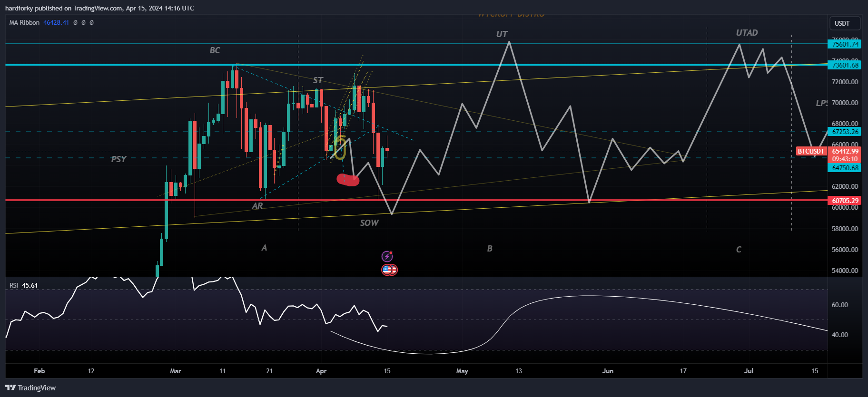Click the Jun date on time axis
868x397 pixels.
coord(608,371)
